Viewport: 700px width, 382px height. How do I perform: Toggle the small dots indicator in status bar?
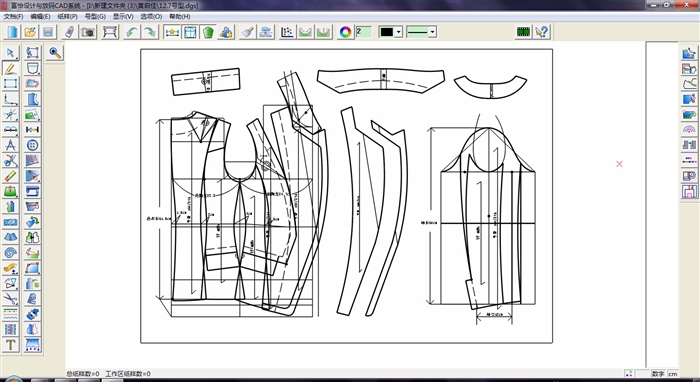[x=629, y=374]
